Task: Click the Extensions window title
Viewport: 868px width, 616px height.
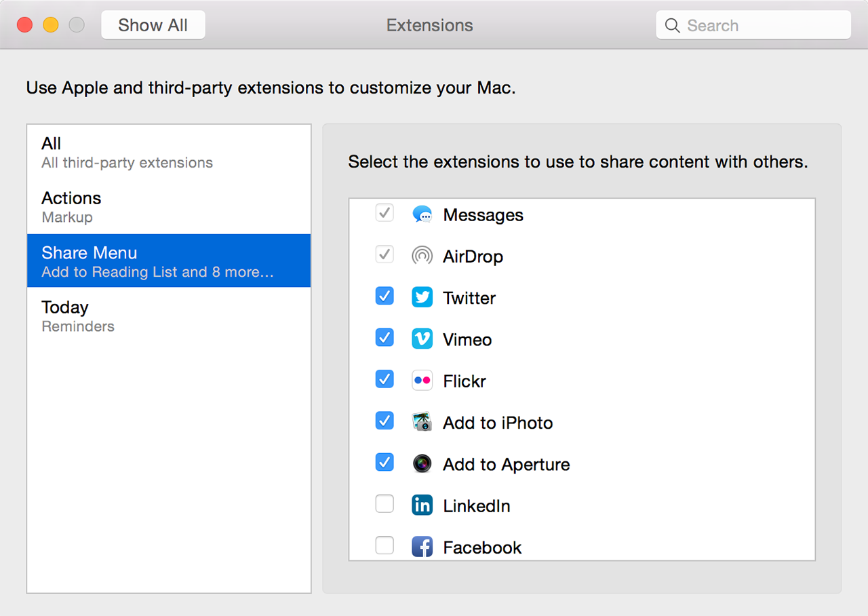Action: pos(430,25)
